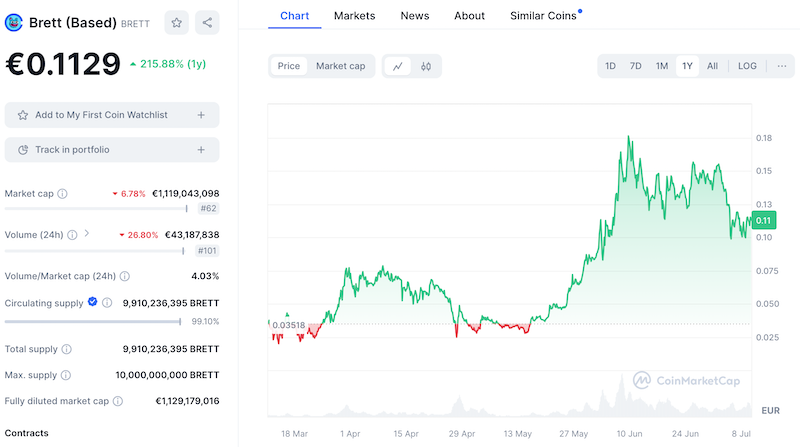This screenshot has height=447, width=800.
Task: Click the EUR currency label on chart
Action: tap(770, 410)
